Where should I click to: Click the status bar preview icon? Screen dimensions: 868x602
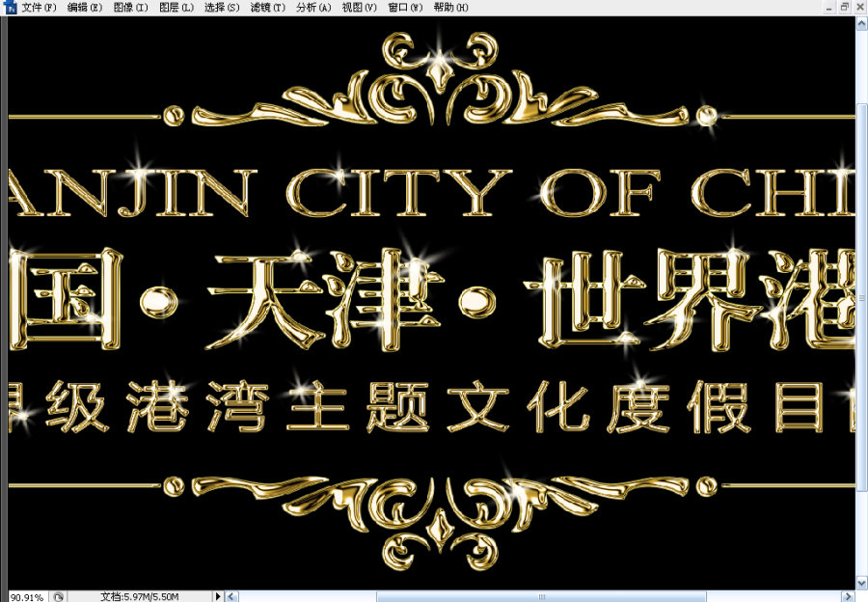click(58, 597)
